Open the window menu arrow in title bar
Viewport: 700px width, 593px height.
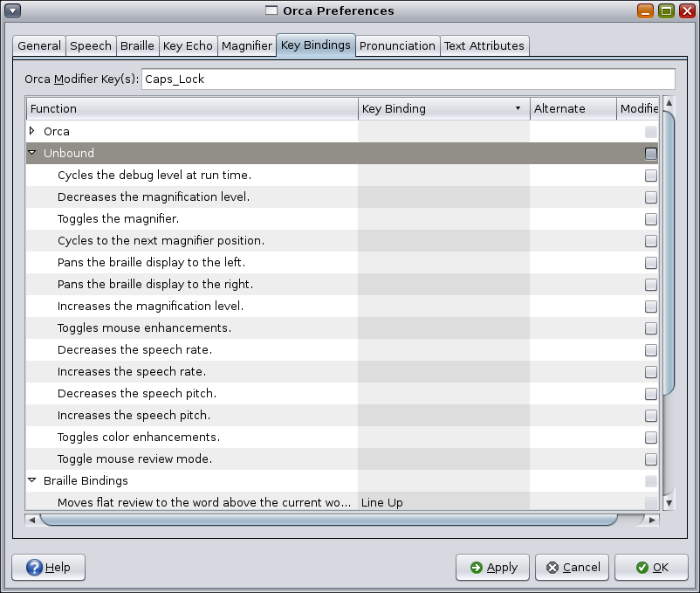(x=13, y=10)
